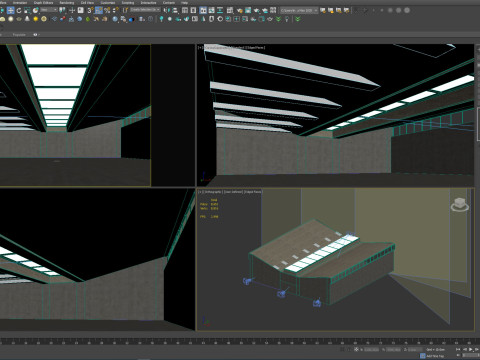Click the Z coordinate input field
This screenshot has height=360, width=480.
[x=415, y=350]
